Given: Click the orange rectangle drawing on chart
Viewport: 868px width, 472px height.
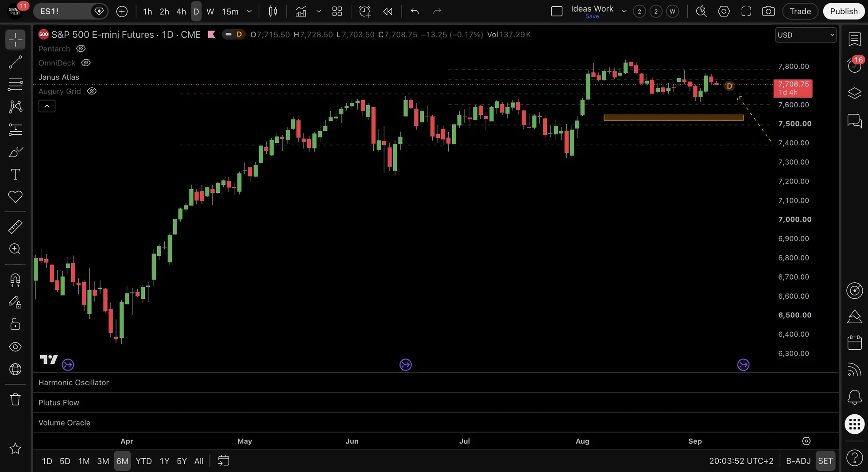Looking at the screenshot, I should pos(673,118).
